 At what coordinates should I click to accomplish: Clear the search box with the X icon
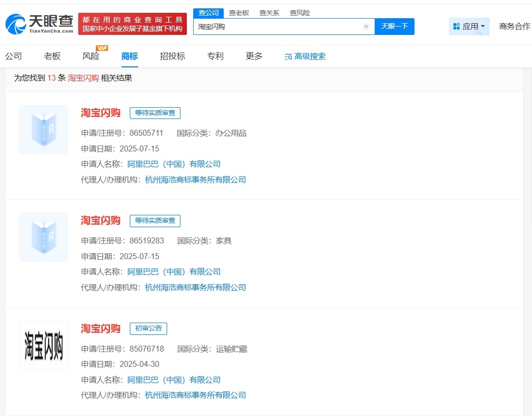coord(366,27)
